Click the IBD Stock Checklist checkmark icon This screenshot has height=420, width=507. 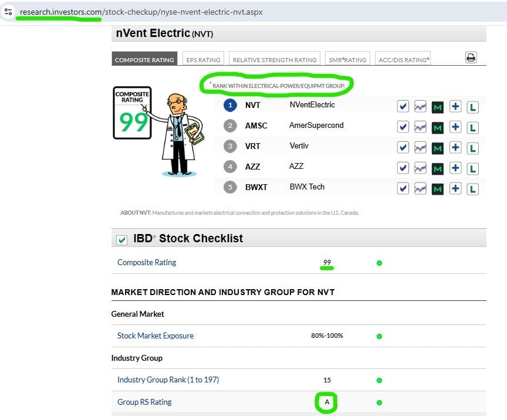click(x=121, y=239)
